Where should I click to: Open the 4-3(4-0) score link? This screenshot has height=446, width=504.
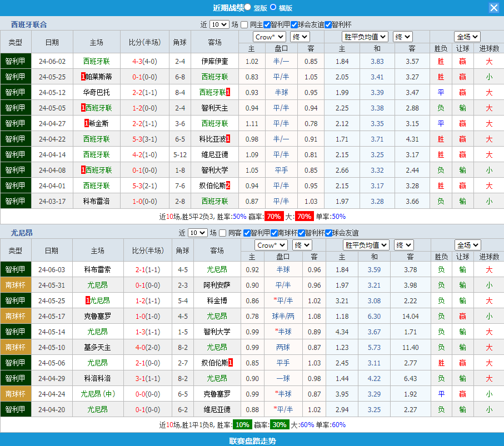(144, 61)
